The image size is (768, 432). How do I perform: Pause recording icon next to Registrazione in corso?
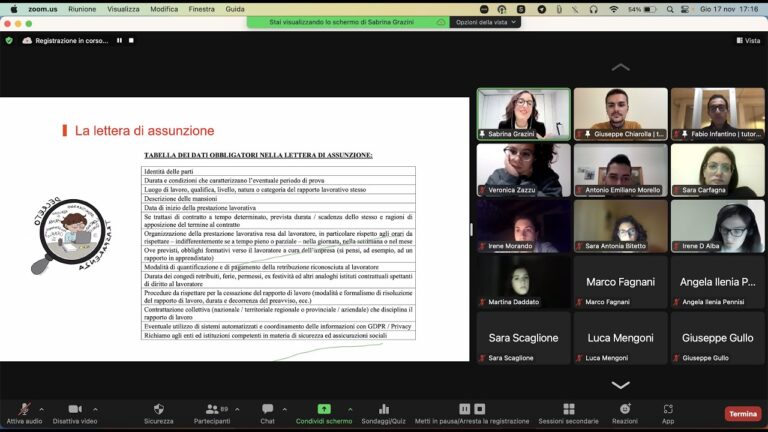coord(120,41)
